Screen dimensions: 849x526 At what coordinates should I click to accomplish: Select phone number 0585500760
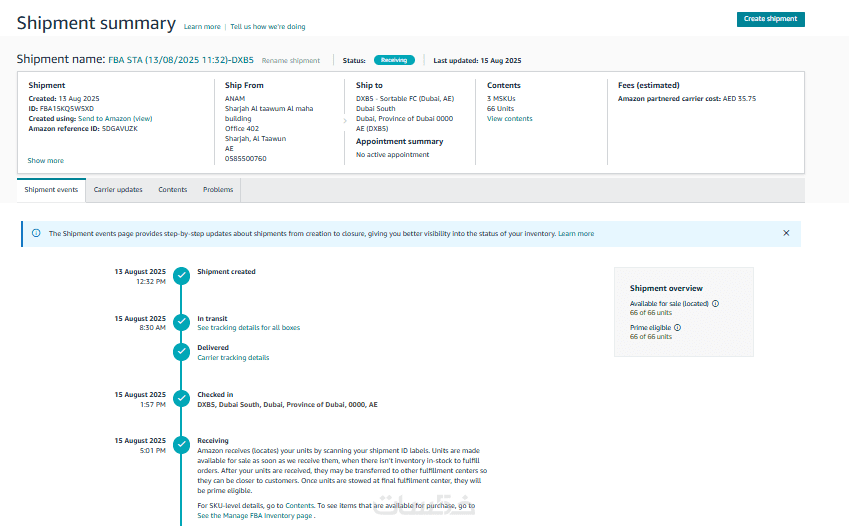246,159
